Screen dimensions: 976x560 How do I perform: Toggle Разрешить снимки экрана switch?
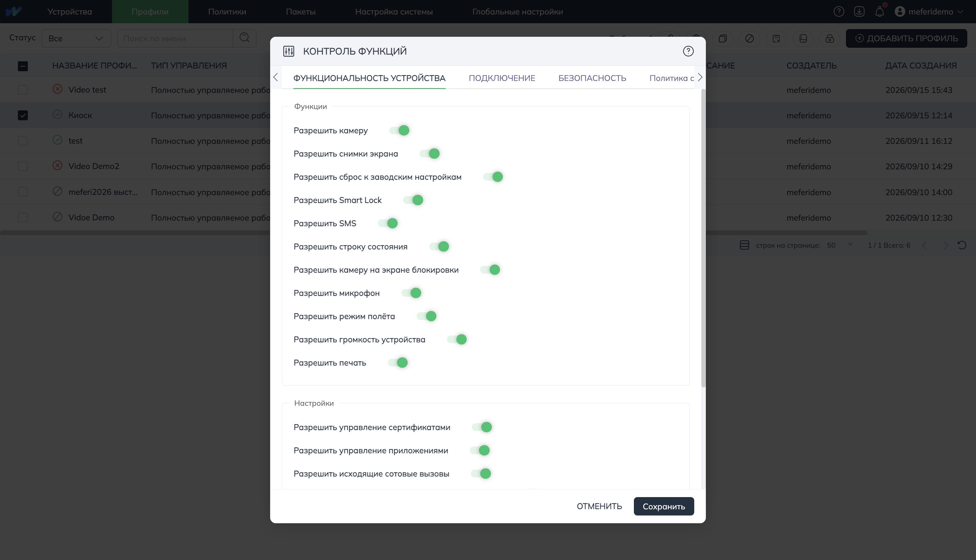[x=429, y=154]
